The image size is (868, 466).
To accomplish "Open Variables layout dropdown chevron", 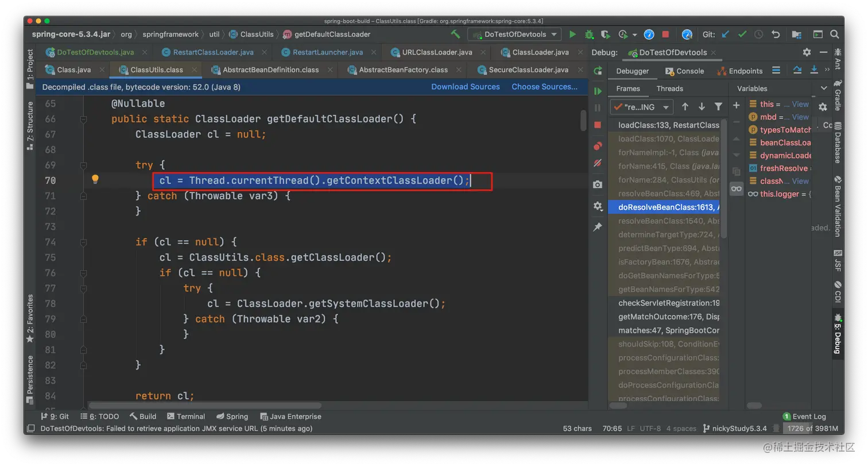I will pos(824,88).
